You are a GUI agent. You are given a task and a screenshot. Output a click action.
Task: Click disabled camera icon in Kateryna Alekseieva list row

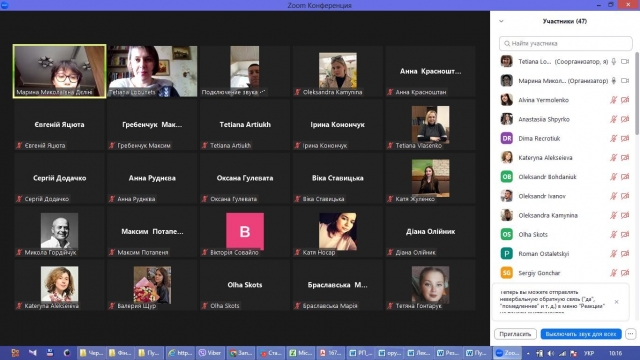(625, 158)
